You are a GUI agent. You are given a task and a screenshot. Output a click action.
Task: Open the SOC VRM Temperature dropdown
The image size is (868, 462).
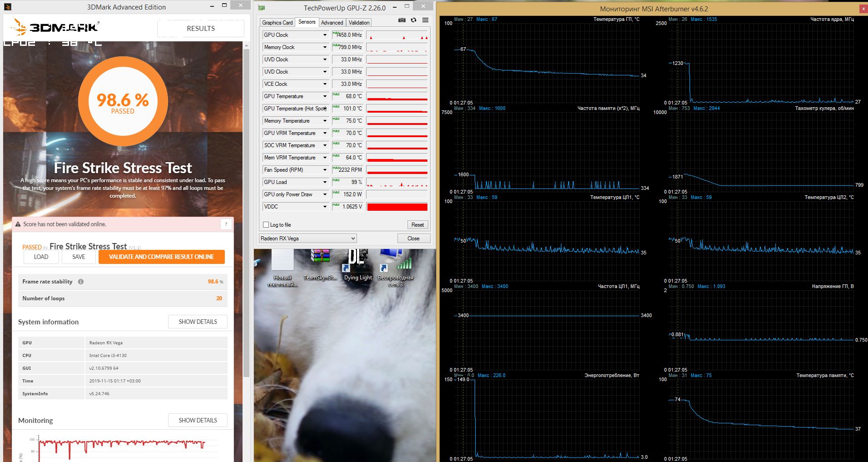coord(325,145)
